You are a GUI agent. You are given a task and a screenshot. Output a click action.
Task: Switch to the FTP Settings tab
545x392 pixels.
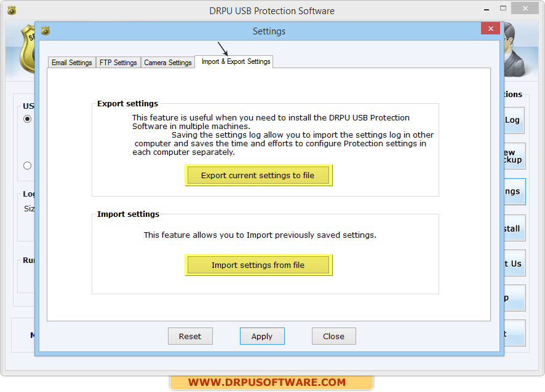click(x=118, y=63)
